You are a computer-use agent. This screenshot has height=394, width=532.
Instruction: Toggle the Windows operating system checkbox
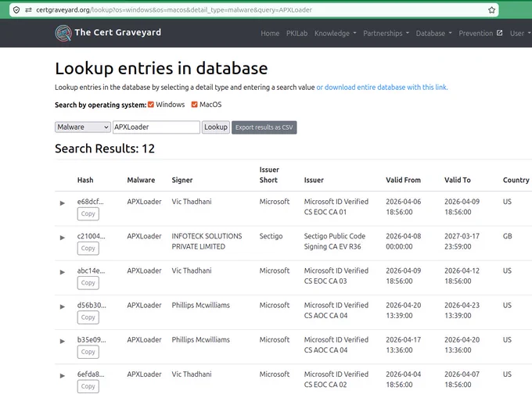(151, 105)
